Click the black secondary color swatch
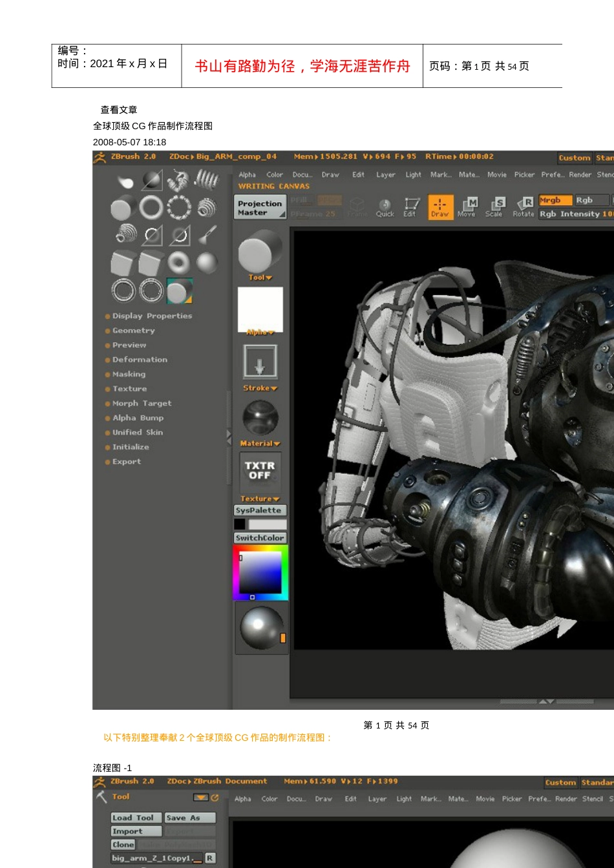This screenshot has height=868, width=614. click(240, 524)
